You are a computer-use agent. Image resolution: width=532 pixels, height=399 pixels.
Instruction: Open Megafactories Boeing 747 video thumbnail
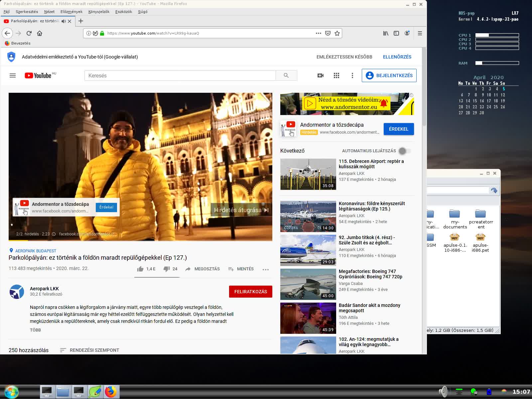tap(308, 284)
